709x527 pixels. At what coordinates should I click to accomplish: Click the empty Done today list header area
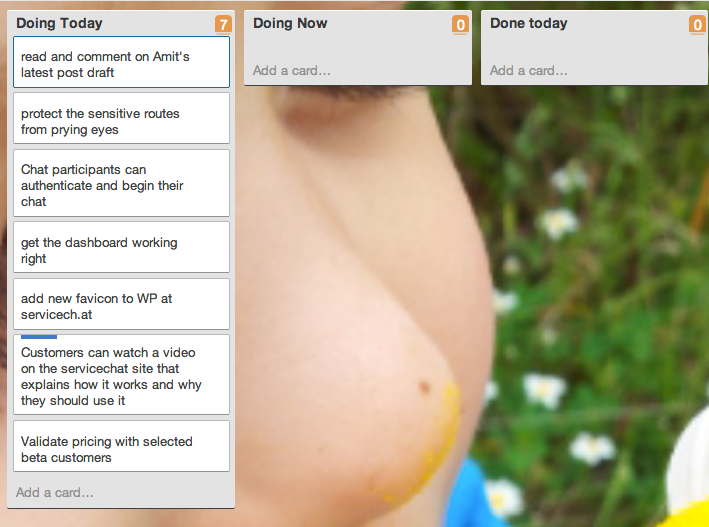coord(628,24)
